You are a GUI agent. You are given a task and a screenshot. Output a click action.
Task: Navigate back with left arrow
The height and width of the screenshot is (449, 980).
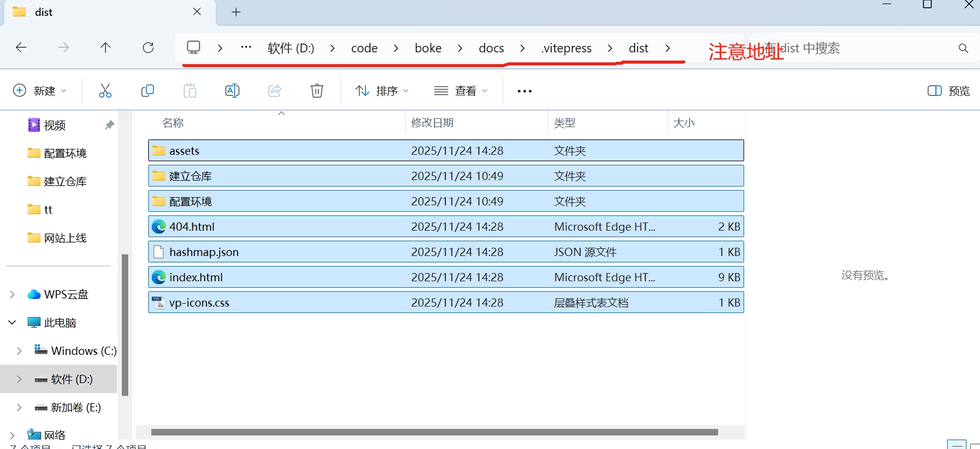(x=21, y=48)
